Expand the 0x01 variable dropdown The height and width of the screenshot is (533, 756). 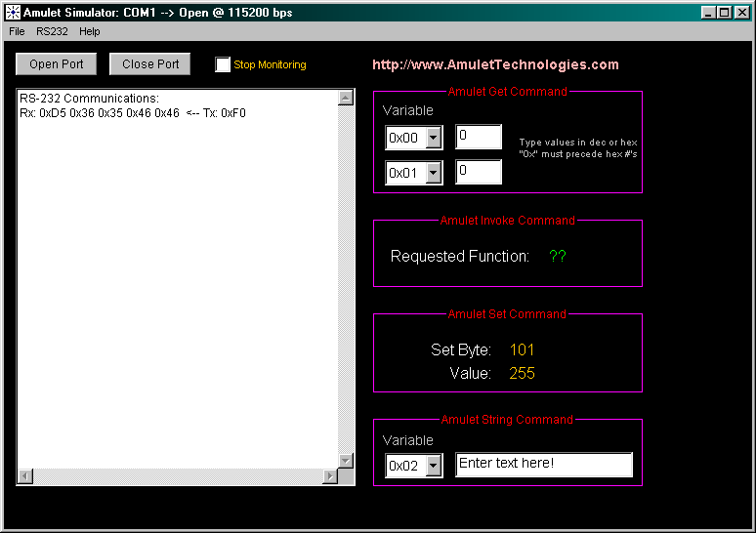click(x=434, y=173)
